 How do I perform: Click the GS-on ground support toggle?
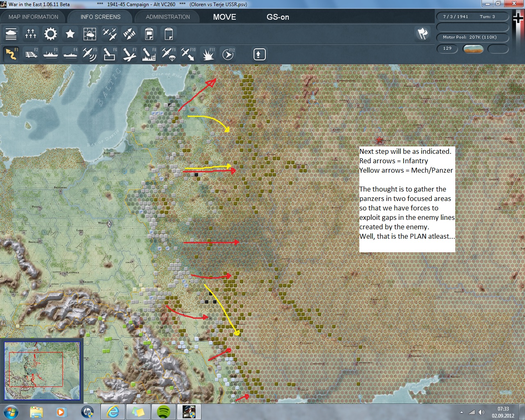click(x=278, y=17)
